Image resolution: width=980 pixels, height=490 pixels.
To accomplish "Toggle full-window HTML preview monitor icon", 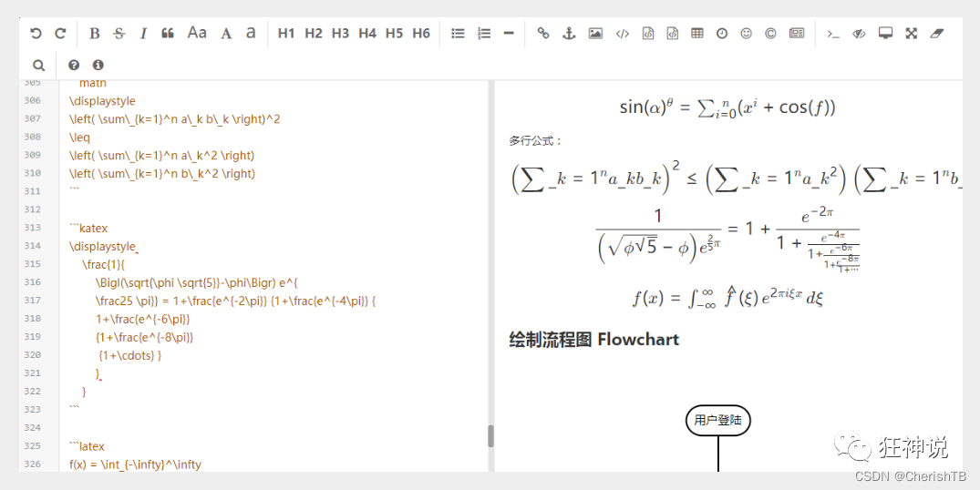I will click(x=885, y=34).
